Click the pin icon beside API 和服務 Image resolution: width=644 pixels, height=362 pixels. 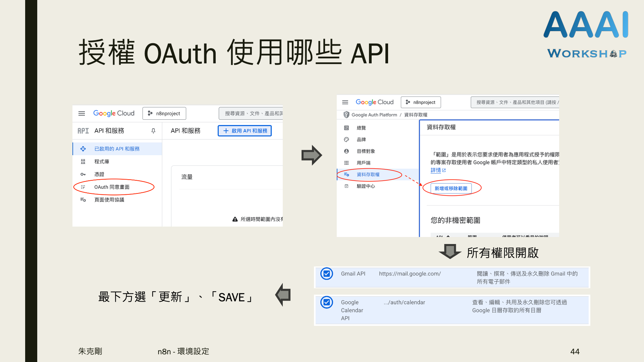point(153,131)
